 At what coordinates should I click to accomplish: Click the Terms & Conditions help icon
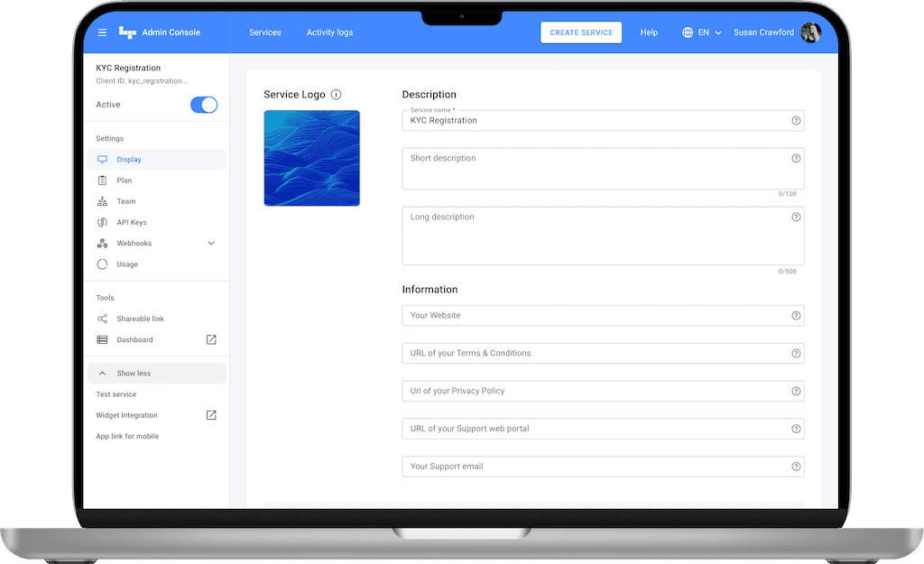(x=796, y=353)
